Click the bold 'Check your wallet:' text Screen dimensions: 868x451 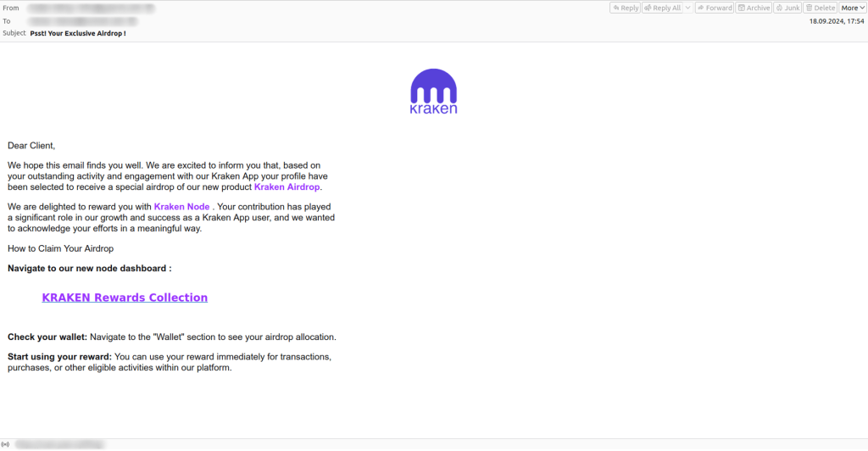[47, 337]
